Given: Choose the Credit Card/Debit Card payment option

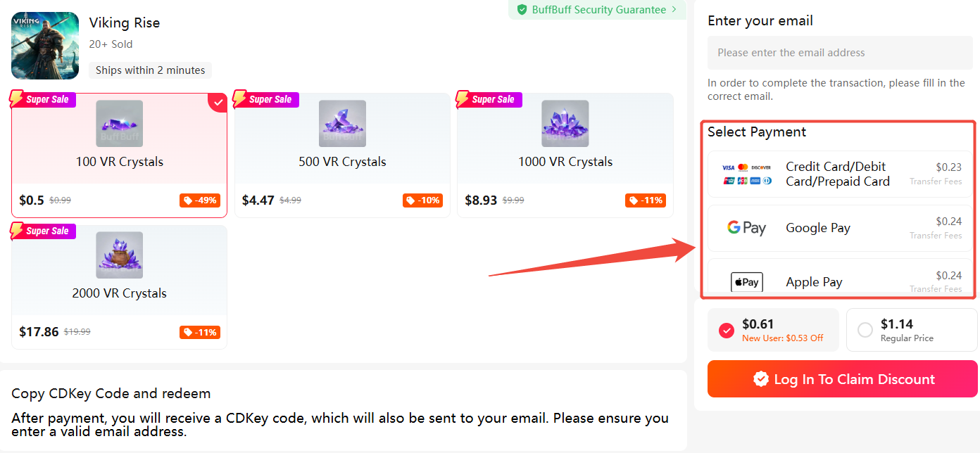Looking at the screenshot, I should pos(838,174).
